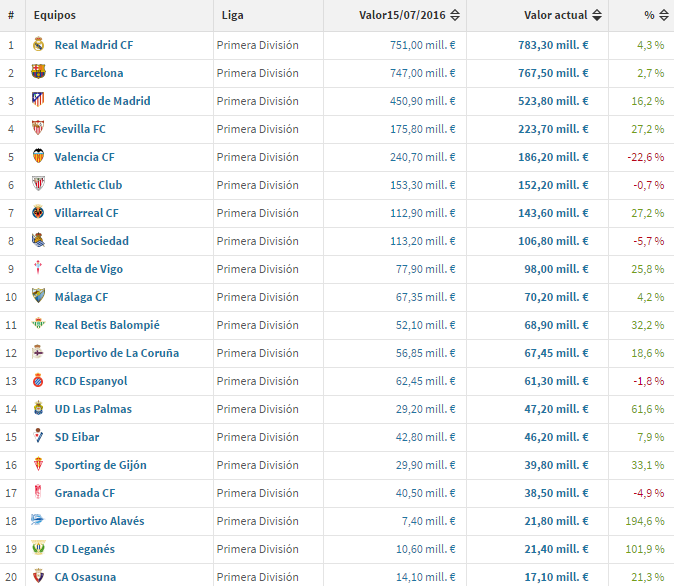Click the Sevilla FC crest icon
This screenshot has height=586, width=679.
[x=39, y=128]
